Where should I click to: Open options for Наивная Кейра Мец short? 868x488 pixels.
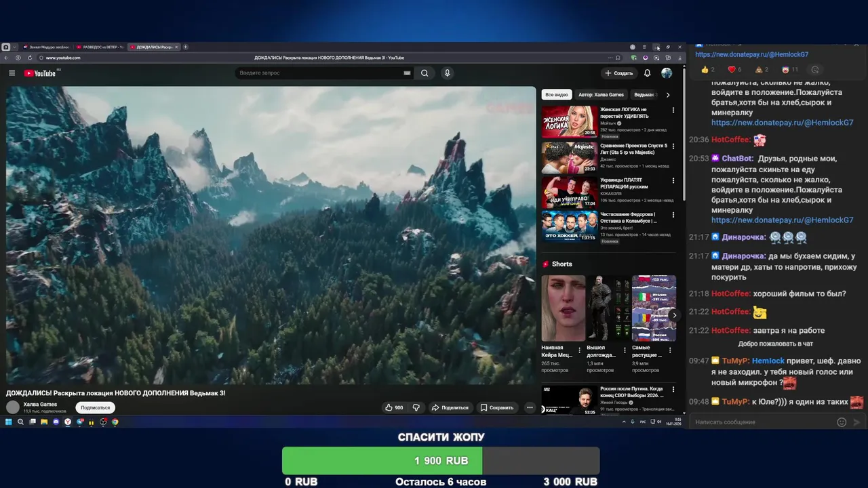[x=579, y=350]
